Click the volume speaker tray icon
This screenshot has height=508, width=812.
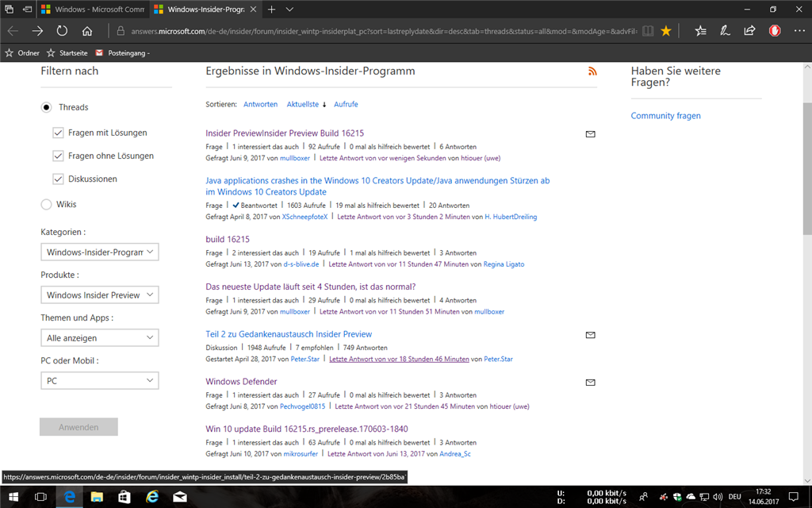coord(718,497)
